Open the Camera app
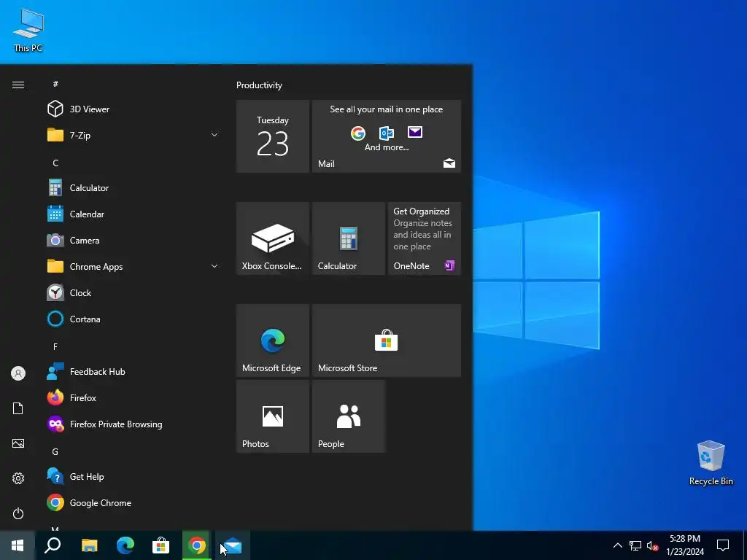This screenshot has height=560, width=747. (132, 241)
